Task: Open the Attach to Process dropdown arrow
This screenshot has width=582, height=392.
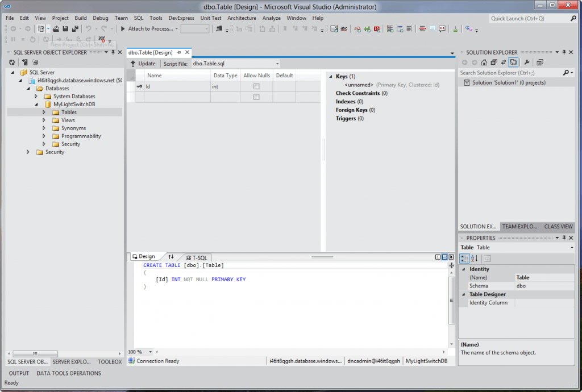Action: [x=177, y=28]
